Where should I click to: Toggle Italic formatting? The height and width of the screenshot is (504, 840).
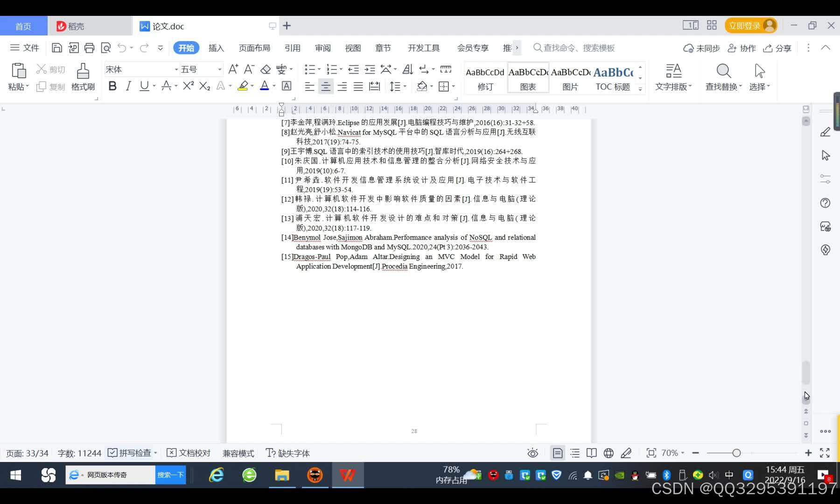coord(128,86)
